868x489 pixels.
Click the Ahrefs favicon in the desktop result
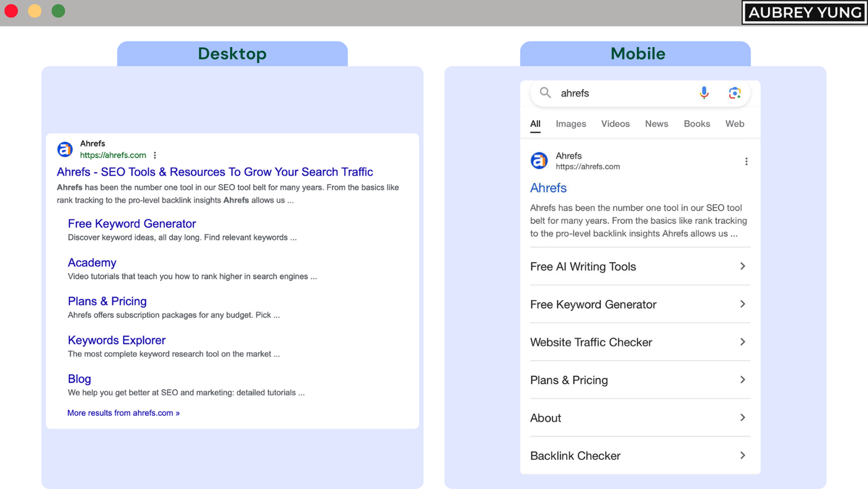click(64, 149)
